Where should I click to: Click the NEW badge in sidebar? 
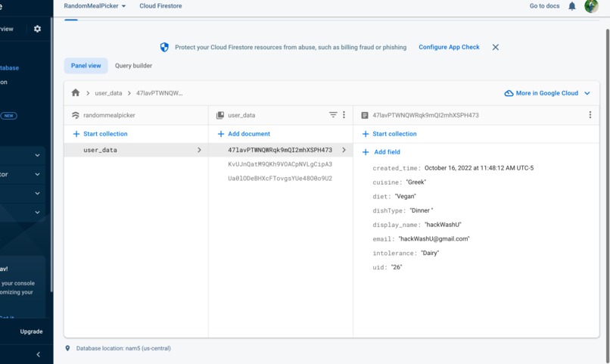[8, 116]
